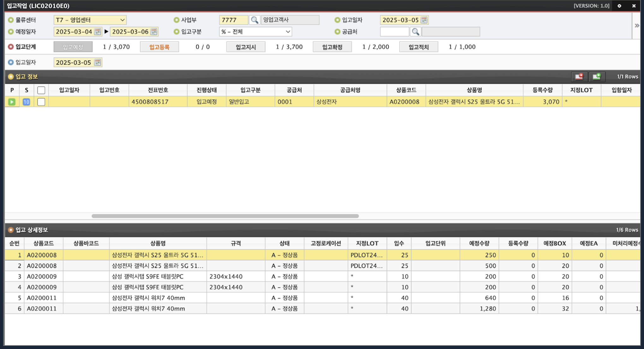Check the checkbox for row 4500808517
Viewport: 644px width, 349px height.
pyautogui.click(x=41, y=102)
